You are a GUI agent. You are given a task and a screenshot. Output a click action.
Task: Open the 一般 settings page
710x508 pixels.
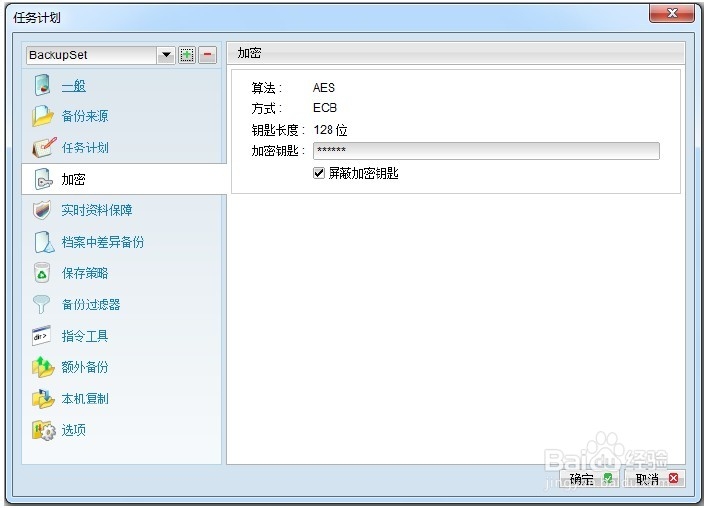point(73,86)
